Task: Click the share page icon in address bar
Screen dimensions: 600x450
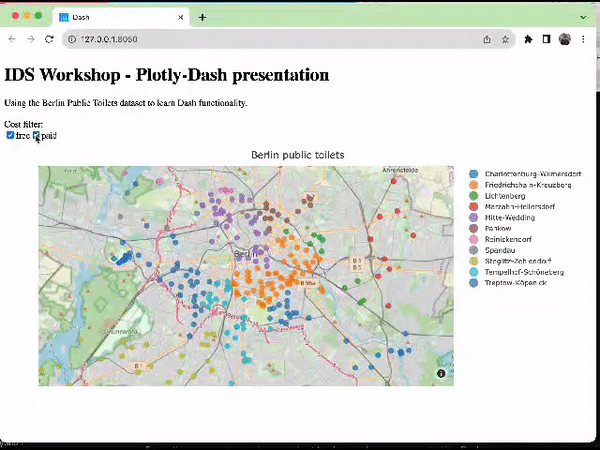Action: (x=487, y=39)
